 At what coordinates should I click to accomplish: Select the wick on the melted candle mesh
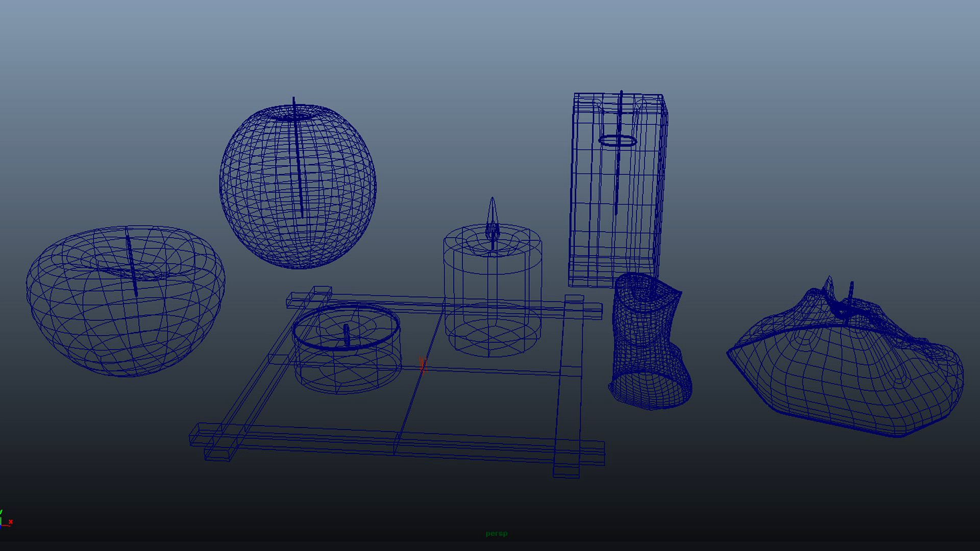click(x=851, y=294)
